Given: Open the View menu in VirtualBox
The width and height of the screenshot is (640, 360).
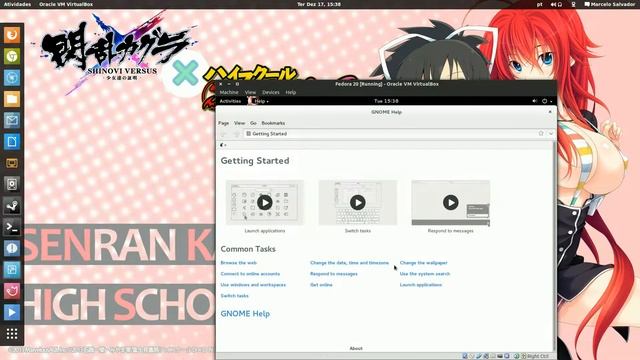Looking at the screenshot, I should click(x=251, y=92).
